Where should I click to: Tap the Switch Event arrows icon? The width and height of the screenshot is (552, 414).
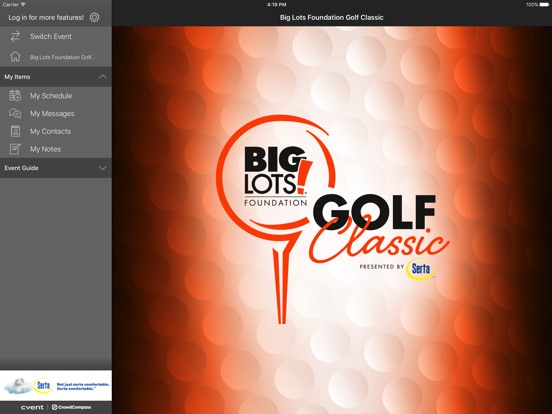pyautogui.click(x=15, y=36)
